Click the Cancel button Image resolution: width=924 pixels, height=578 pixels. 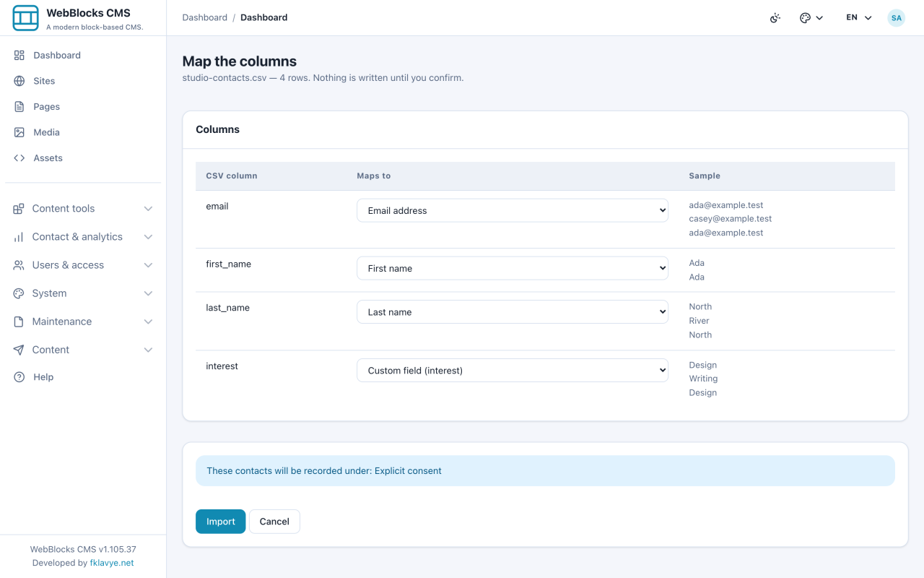(274, 522)
